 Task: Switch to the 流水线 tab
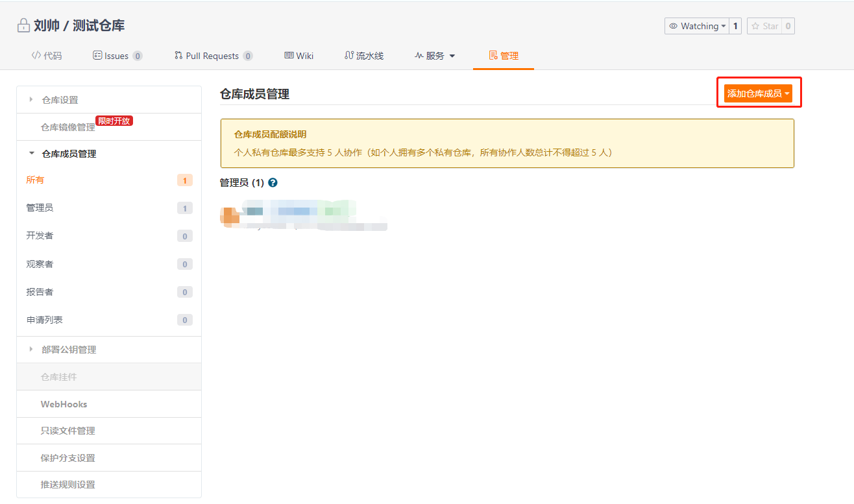click(x=364, y=56)
